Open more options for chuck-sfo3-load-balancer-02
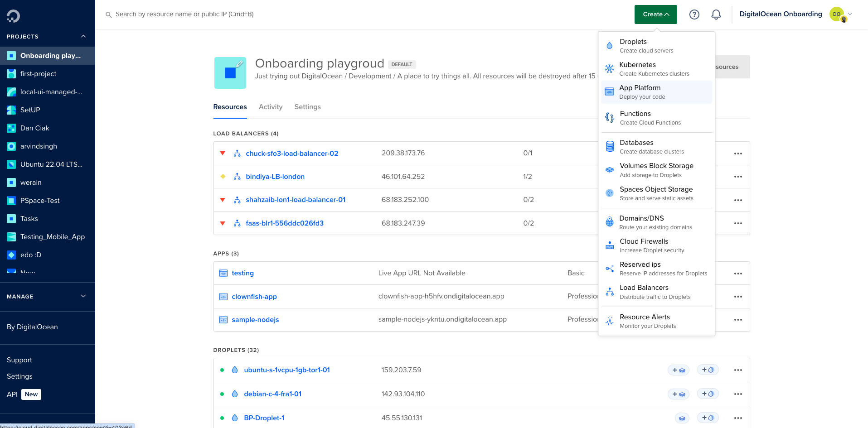 point(737,154)
